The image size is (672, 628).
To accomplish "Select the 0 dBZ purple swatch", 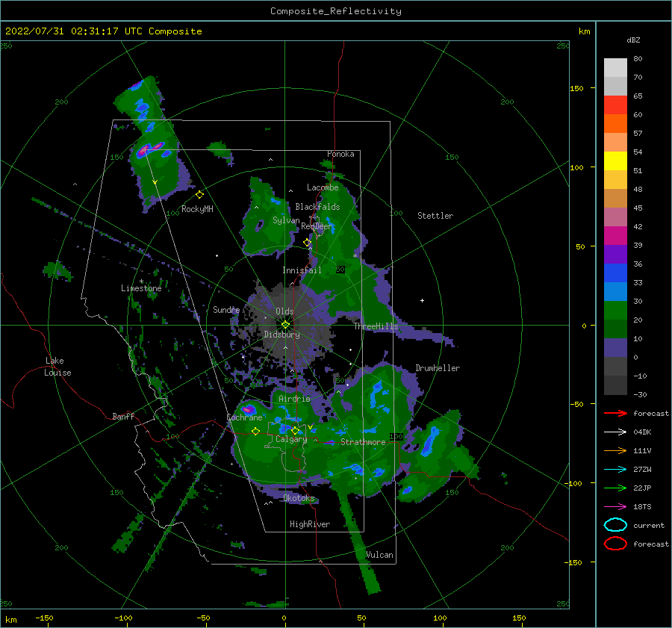I will pyautogui.click(x=615, y=348).
